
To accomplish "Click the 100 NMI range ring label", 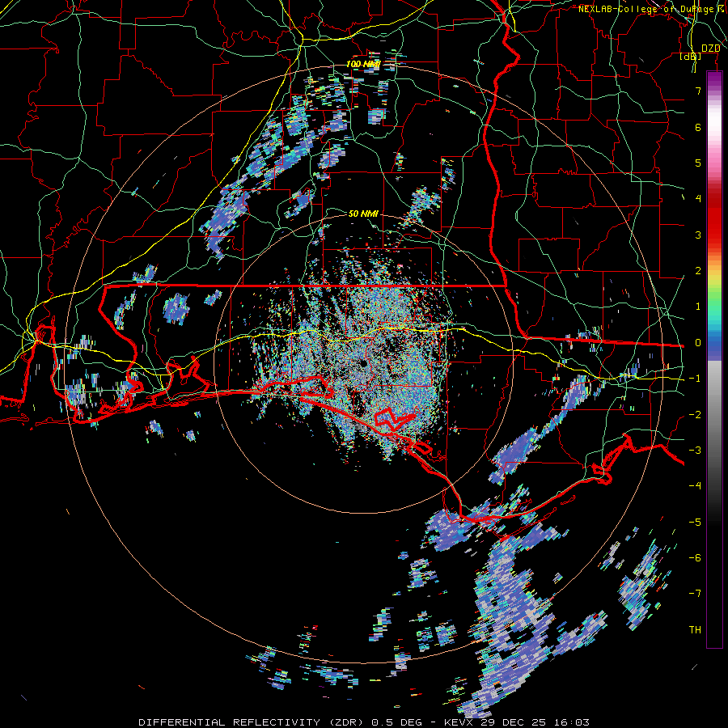I will [x=363, y=64].
